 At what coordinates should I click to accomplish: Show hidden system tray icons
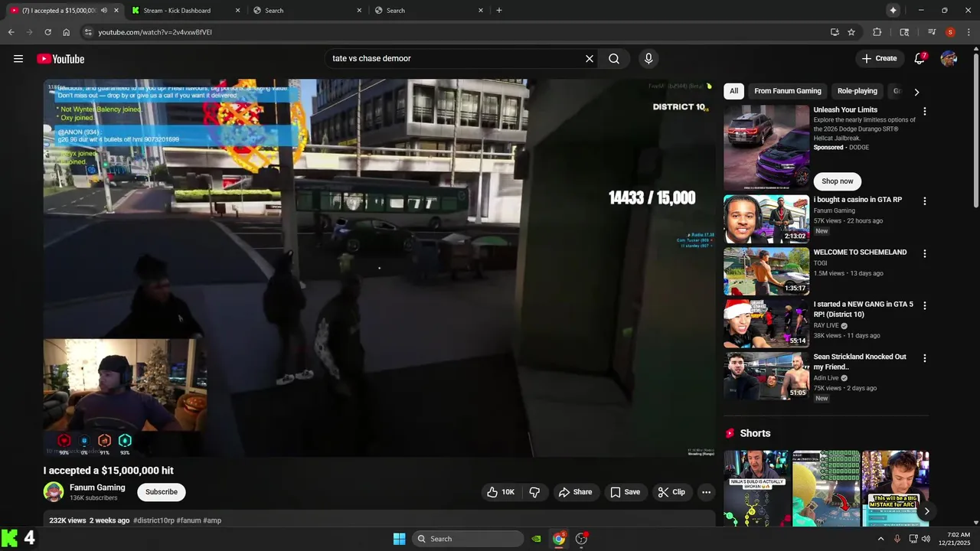coord(880,539)
